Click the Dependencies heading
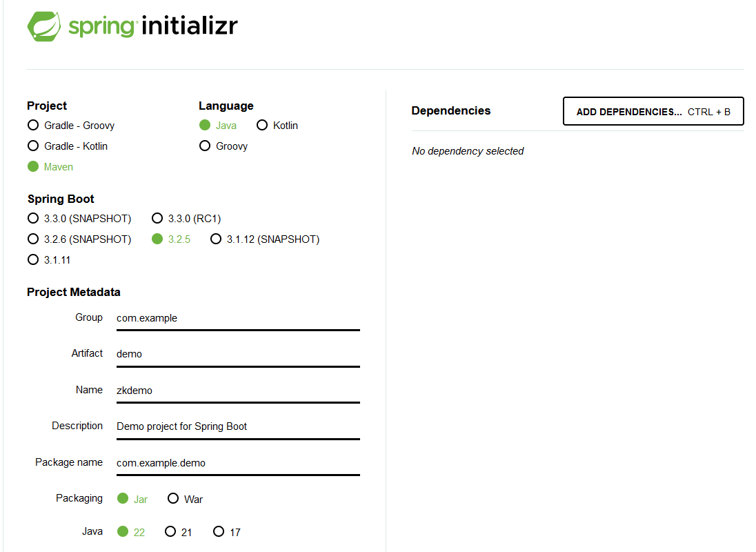Image resolution: width=756 pixels, height=552 pixels. [451, 110]
